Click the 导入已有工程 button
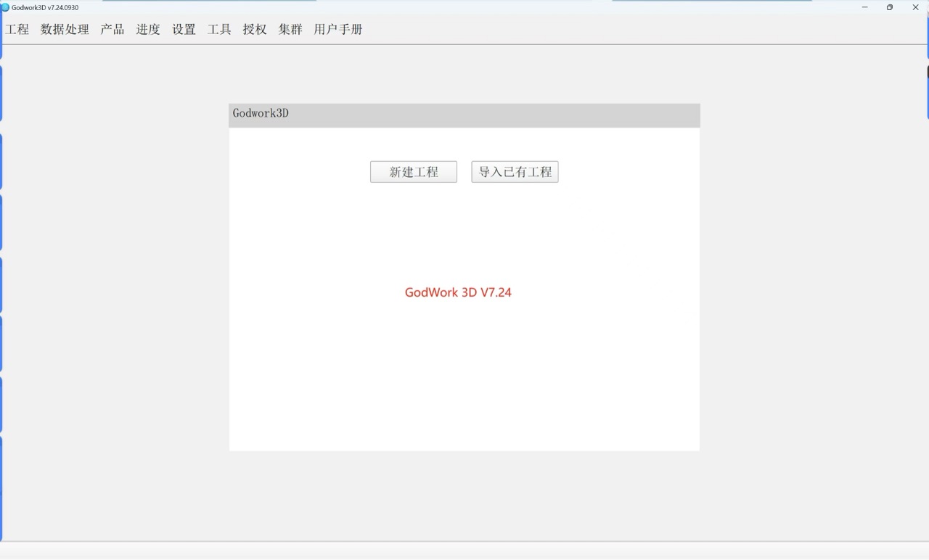The height and width of the screenshot is (560, 929). [x=515, y=172]
